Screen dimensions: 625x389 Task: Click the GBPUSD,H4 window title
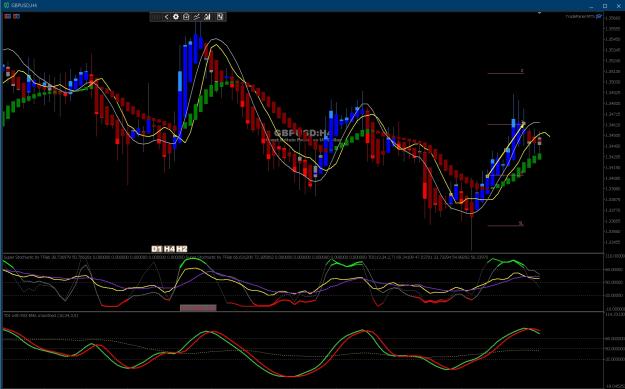25,6
